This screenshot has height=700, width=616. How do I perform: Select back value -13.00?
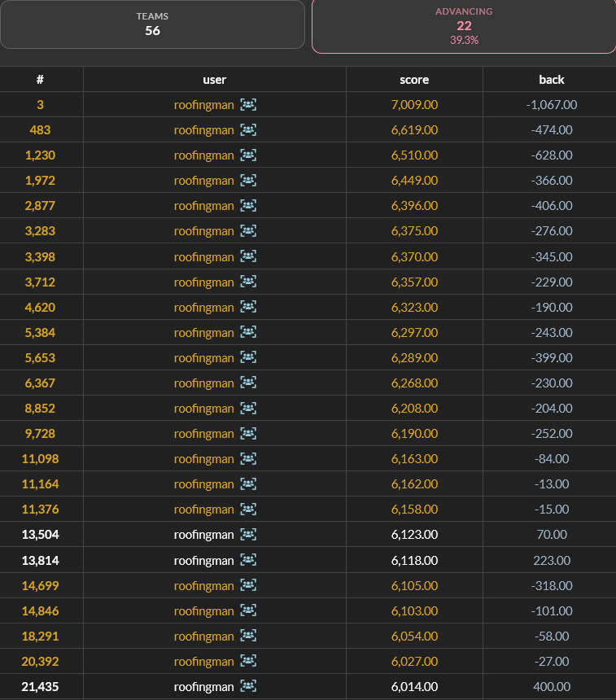(551, 484)
